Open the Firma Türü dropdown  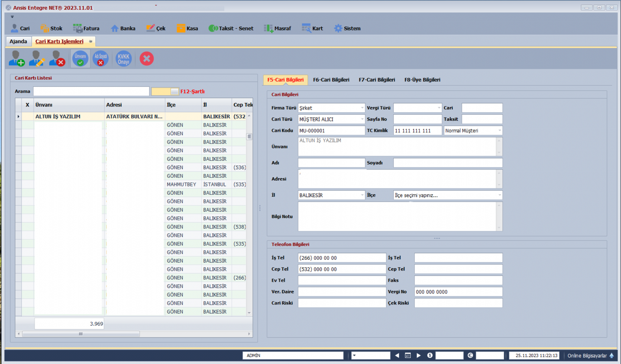(362, 108)
